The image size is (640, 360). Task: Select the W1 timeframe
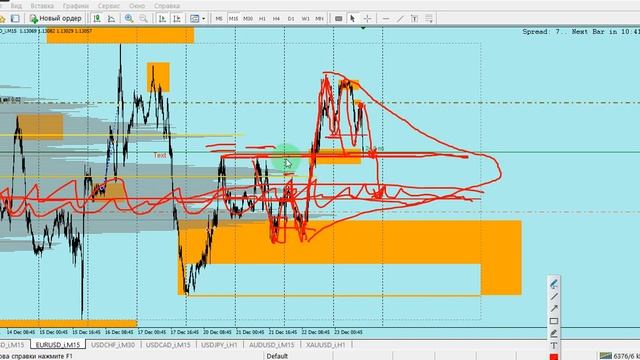(x=305, y=18)
